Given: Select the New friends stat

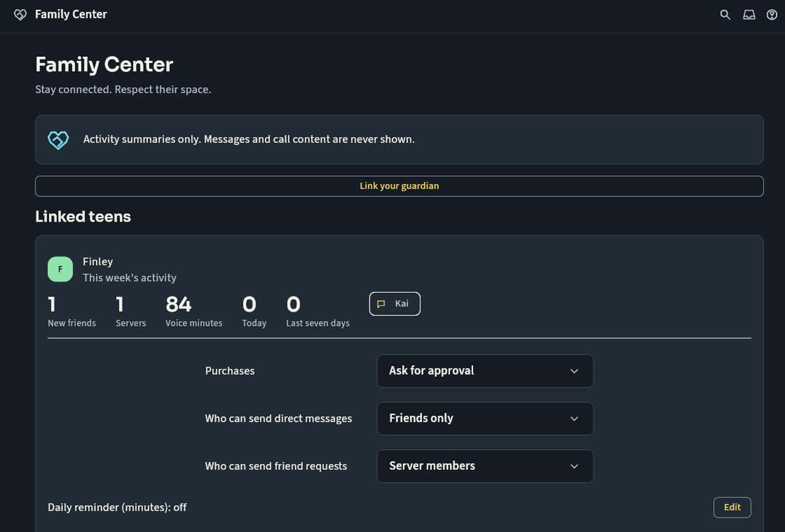Looking at the screenshot, I should click(x=71, y=311).
